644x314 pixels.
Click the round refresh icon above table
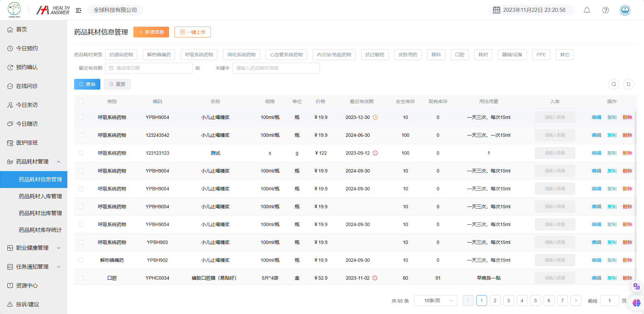tap(629, 84)
